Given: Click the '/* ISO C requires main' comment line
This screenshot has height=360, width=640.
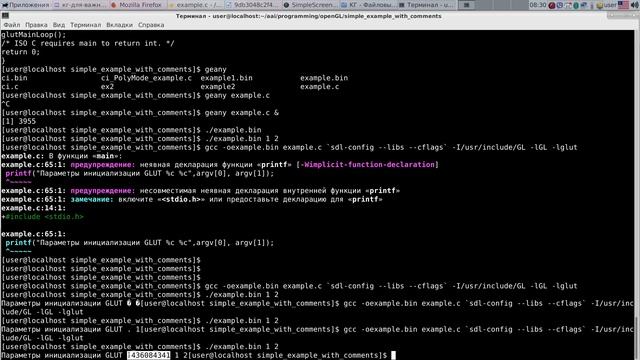Looking at the screenshot, I should pyautogui.click(x=88, y=43).
